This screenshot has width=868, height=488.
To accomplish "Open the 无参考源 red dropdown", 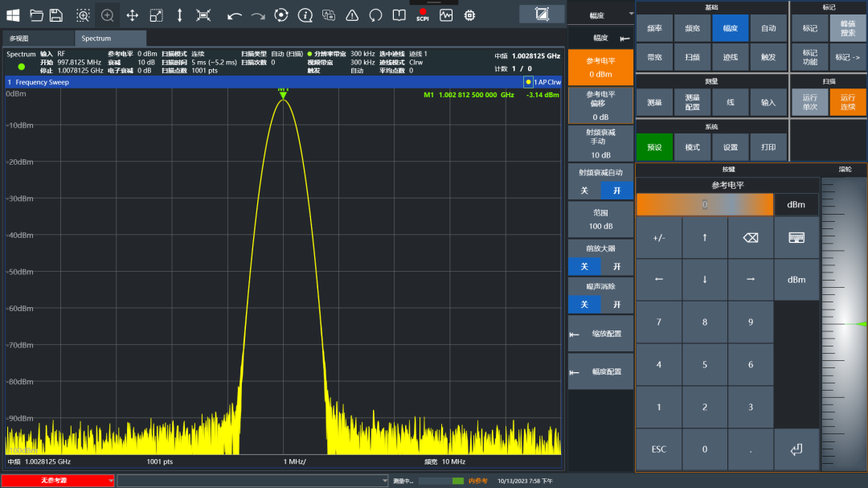I will pos(58,480).
